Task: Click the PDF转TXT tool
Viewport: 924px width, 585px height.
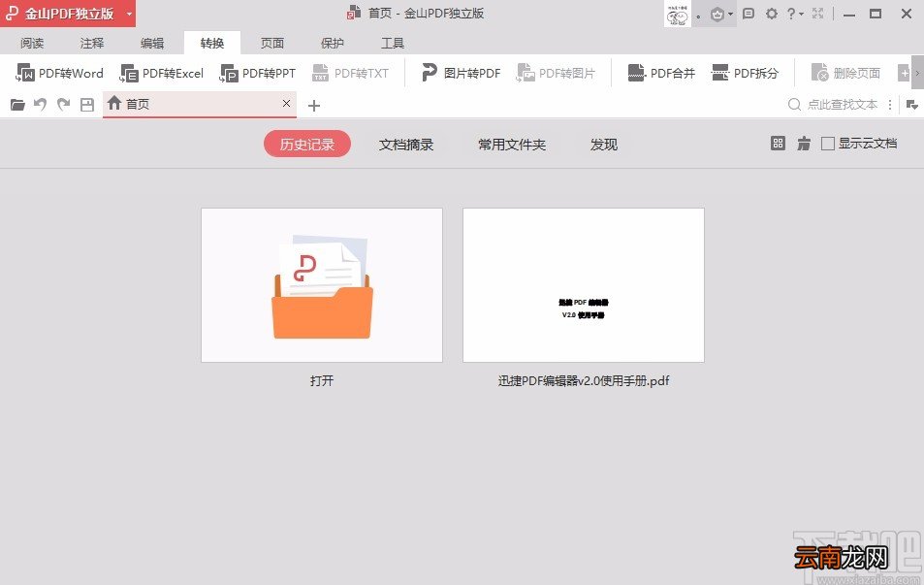Action: coord(351,73)
